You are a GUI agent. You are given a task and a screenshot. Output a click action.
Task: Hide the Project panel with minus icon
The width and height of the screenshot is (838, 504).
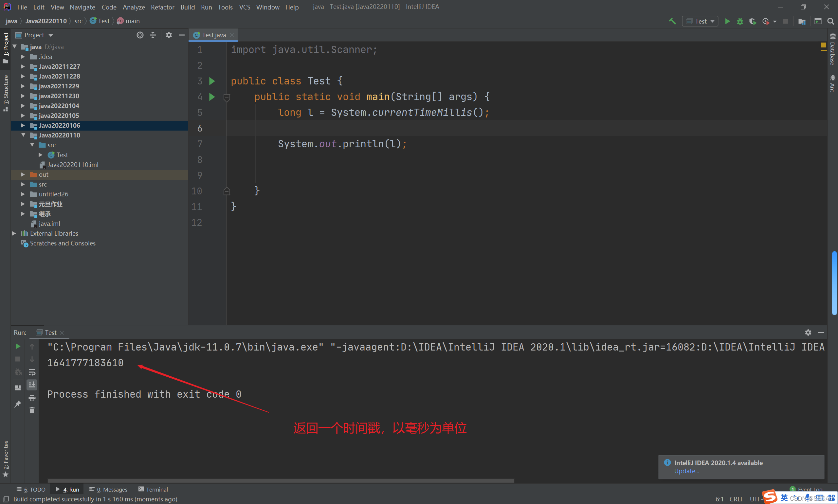[182, 35]
